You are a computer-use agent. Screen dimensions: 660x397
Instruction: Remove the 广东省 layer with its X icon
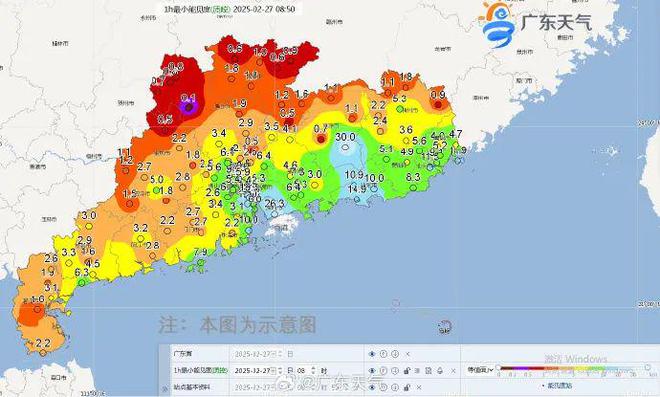(407, 354)
